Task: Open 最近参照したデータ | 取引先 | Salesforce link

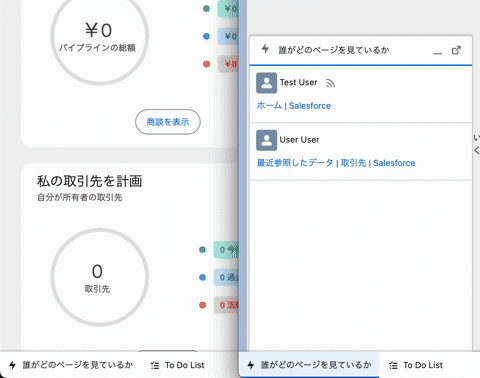Action: pos(336,163)
